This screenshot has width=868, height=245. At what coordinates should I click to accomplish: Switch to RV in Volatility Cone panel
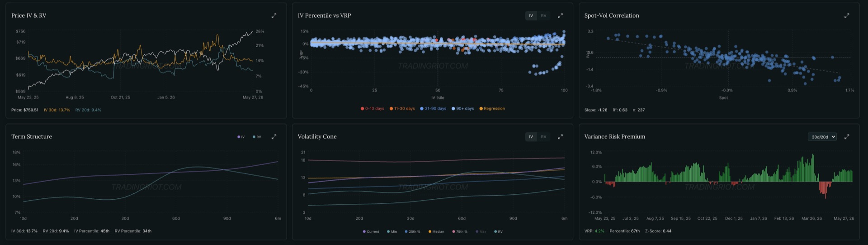pyautogui.click(x=543, y=137)
